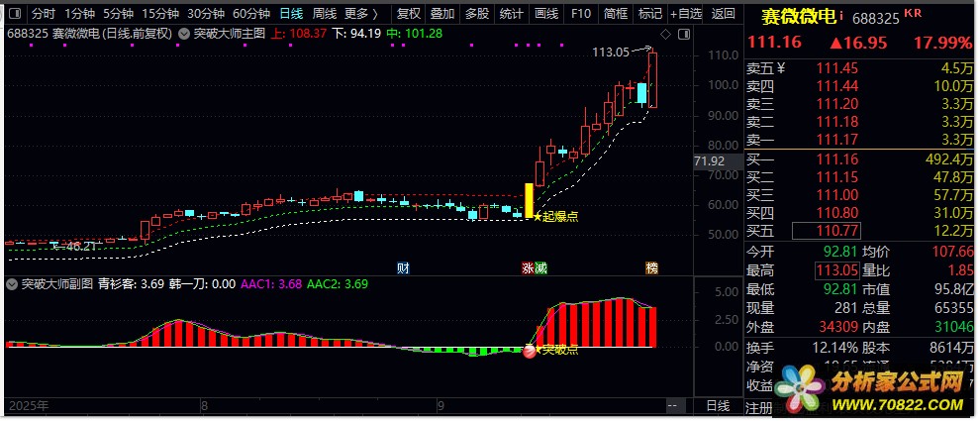Click the 日线 label at bottom bar
Image resolution: width=980 pixels, height=421 pixels.
tap(718, 406)
